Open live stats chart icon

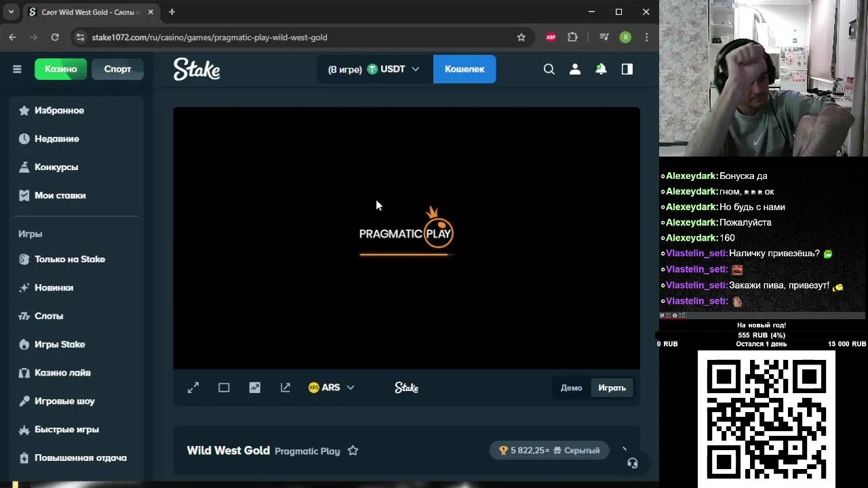point(254,388)
